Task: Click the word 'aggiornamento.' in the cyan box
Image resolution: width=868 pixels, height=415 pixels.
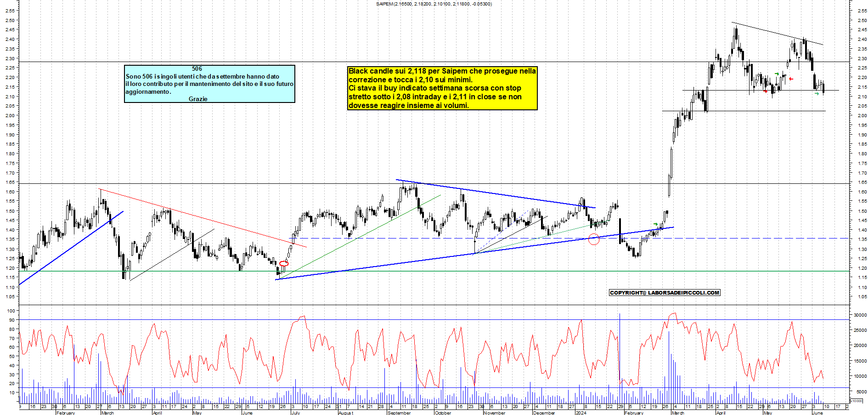Action: click(148, 91)
